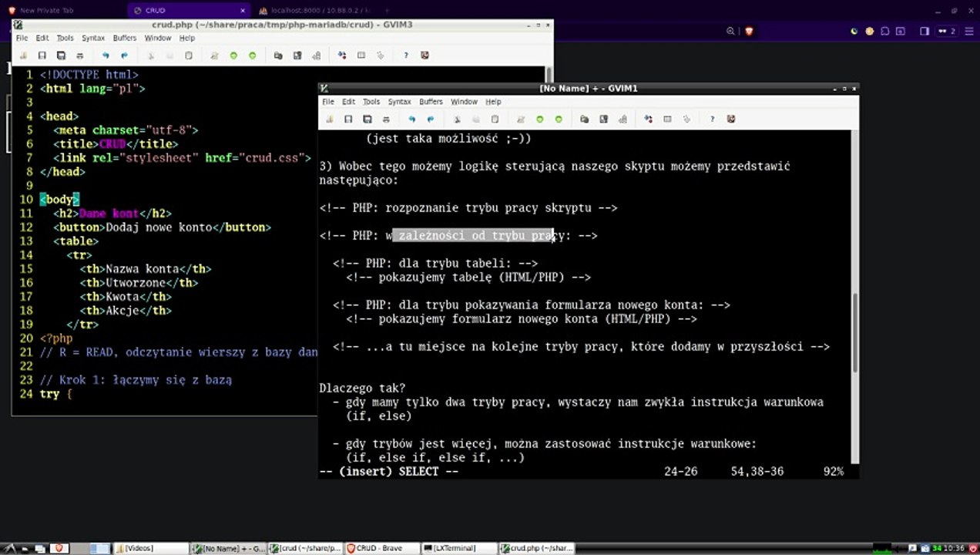This screenshot has width=980, height=555.
Task: Open File menu in GVIM3 window
Action: pos(22,38)
